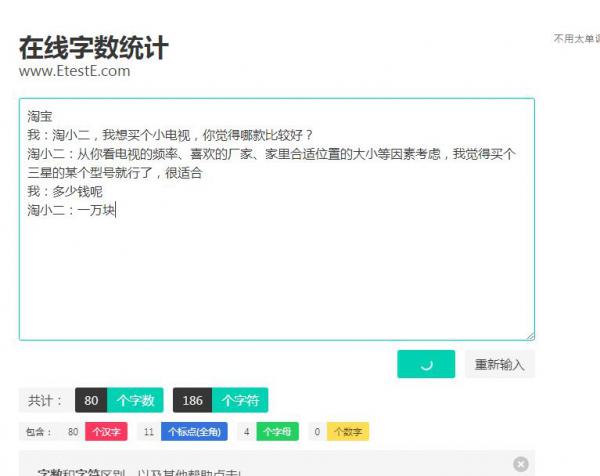This screenshot has width=600, height=476.
Task: Click the red 个汉字 badge
Action: click(106, 432)
